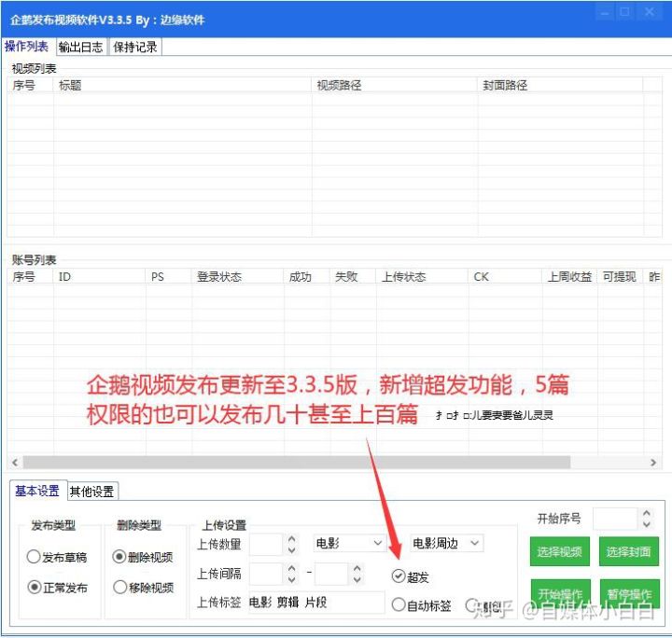Open the 其他设置 tab

(x=92, y=492)
